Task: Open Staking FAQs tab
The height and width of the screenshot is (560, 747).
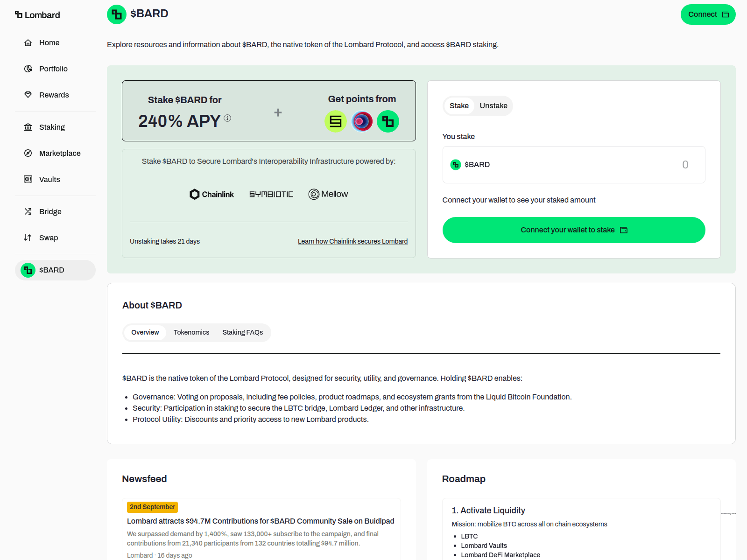Action: pos(243,333)
